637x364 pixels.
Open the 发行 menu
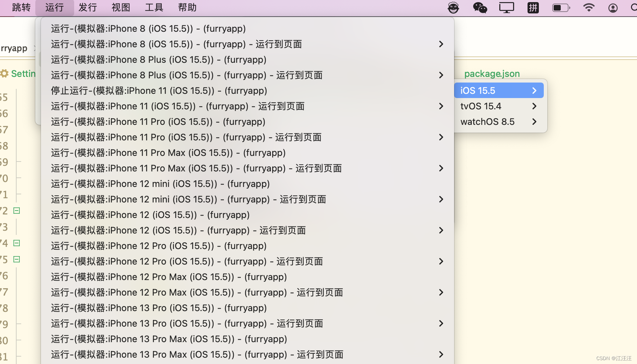coord(88,7)
